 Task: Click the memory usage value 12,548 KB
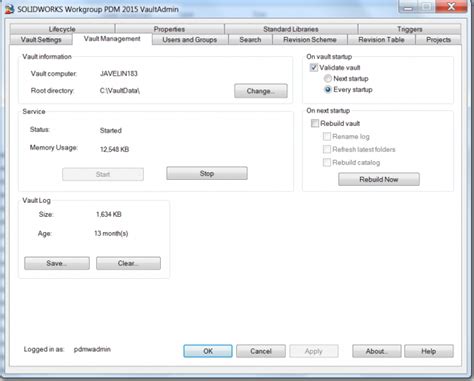point(114,149)
